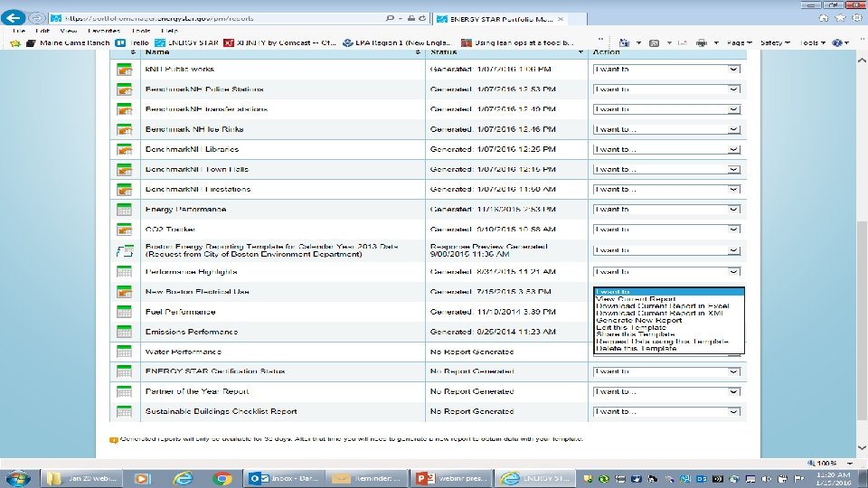Click the BenchmarkNH Libraries report icon

[x=124, y=149]
